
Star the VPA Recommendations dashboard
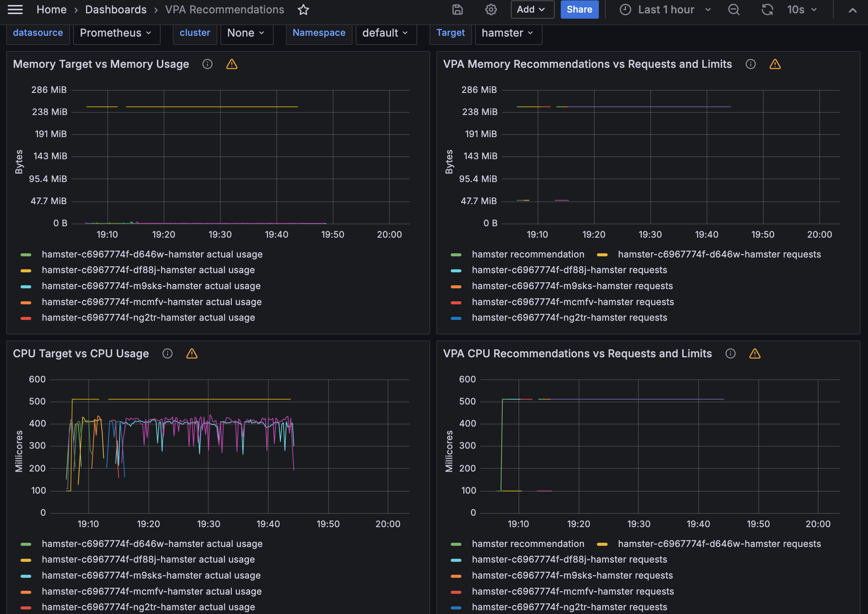pyautogui.click(x=303, y=10)
